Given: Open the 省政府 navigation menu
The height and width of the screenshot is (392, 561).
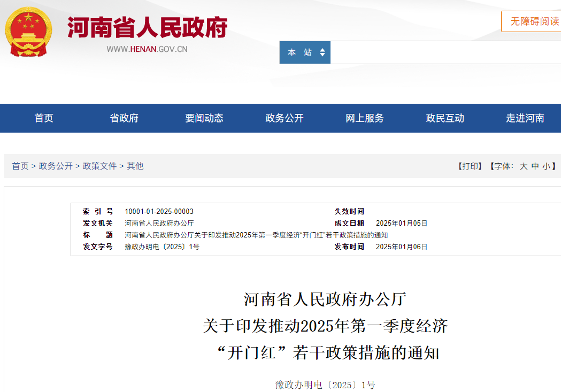Looking at the screenshot, I should [x=123, y=118].
